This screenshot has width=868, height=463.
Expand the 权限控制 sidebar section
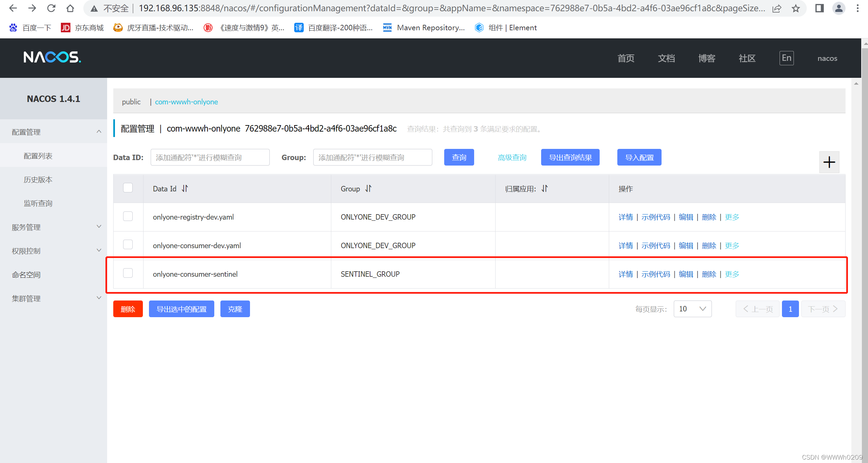[x=53, y=251]
